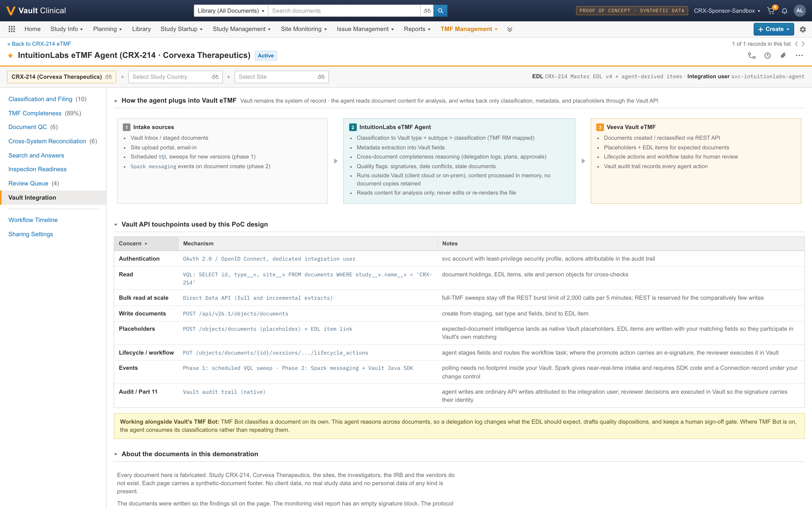Image resolution: width=812 pixels, height=508 pixels.
Task: Open the Library tab
Action: point(141,29)
